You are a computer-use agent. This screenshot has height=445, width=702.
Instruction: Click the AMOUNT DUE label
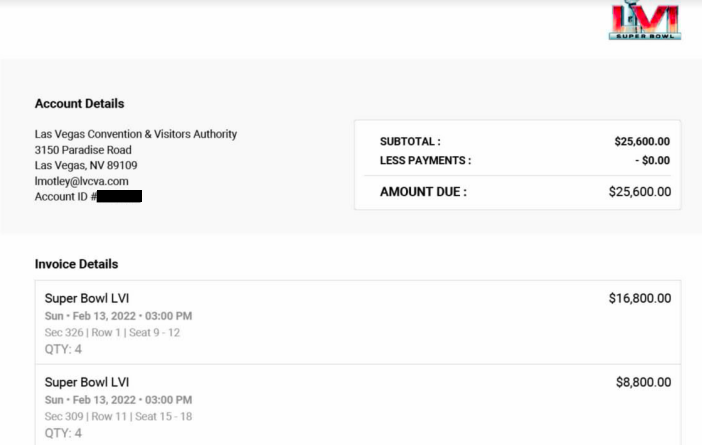click(x=423, y=192)
